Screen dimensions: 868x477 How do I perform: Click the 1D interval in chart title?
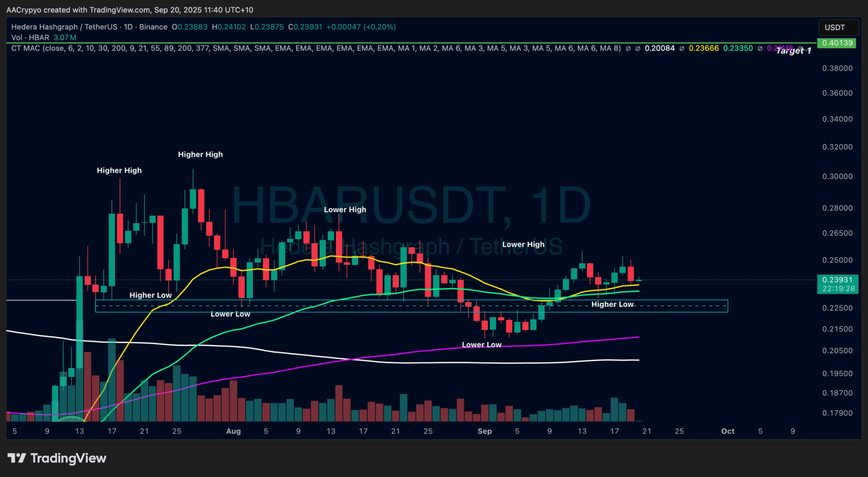pos(128,27)
